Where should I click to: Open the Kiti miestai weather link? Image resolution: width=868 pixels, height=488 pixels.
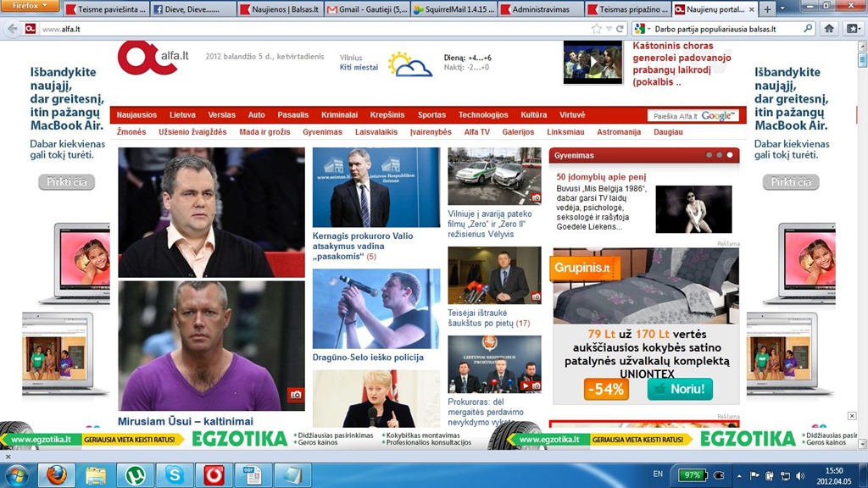click(x=359, y=68)
